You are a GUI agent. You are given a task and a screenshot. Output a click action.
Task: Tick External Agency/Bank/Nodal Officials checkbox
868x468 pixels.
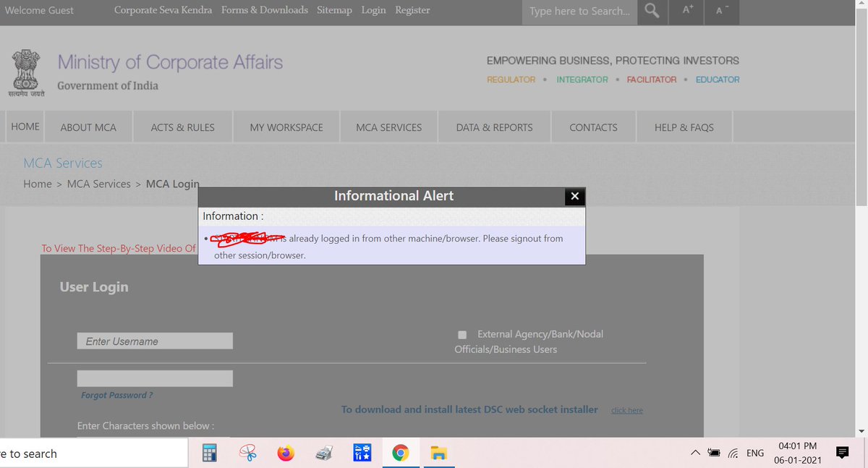[462, 335]
